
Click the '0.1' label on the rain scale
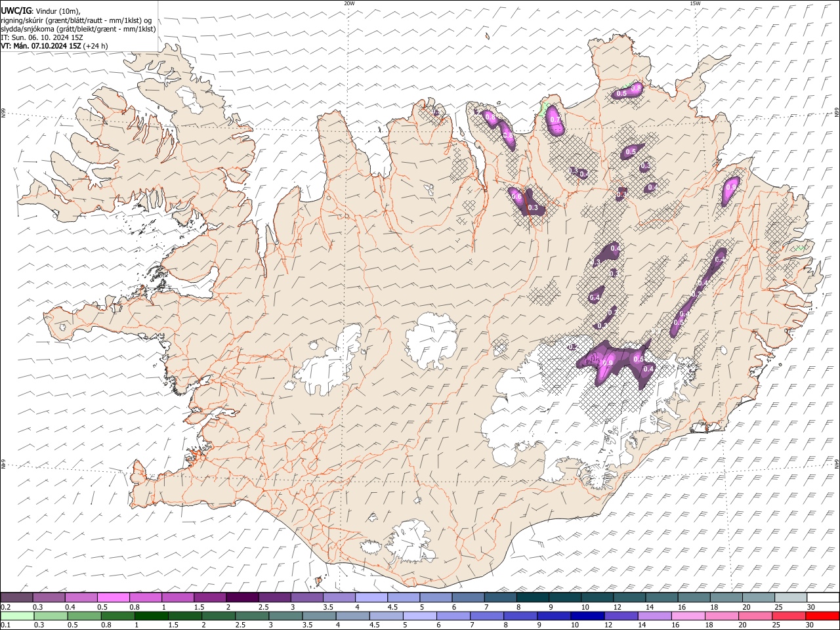[x=5, y=625]
